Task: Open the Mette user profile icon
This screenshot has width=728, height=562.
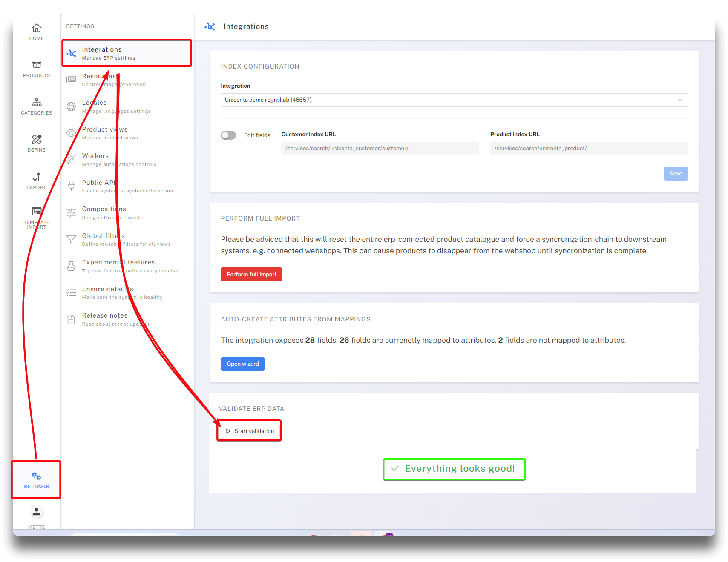Action: pos(37,512)
